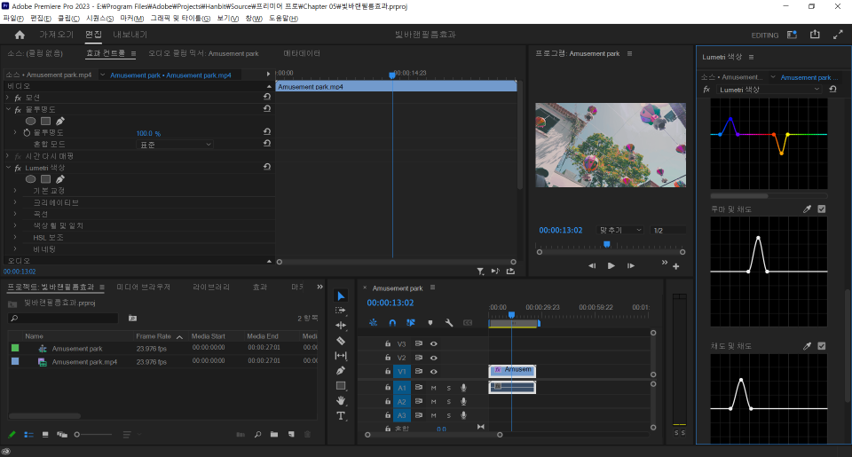The height and width of the screenshot is (457, 852).
Task: Switch to 내보내기 workspace tab
Action: point(130,34)
